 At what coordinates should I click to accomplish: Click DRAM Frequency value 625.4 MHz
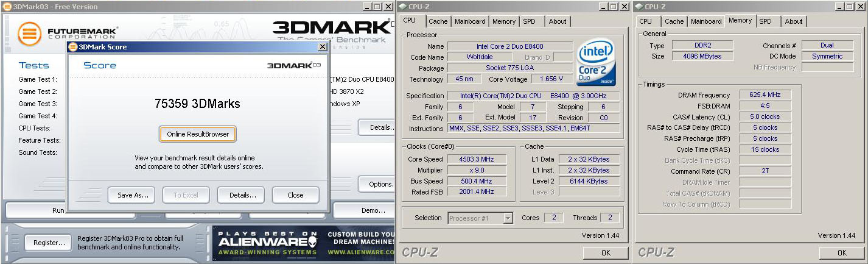point(765,95)
